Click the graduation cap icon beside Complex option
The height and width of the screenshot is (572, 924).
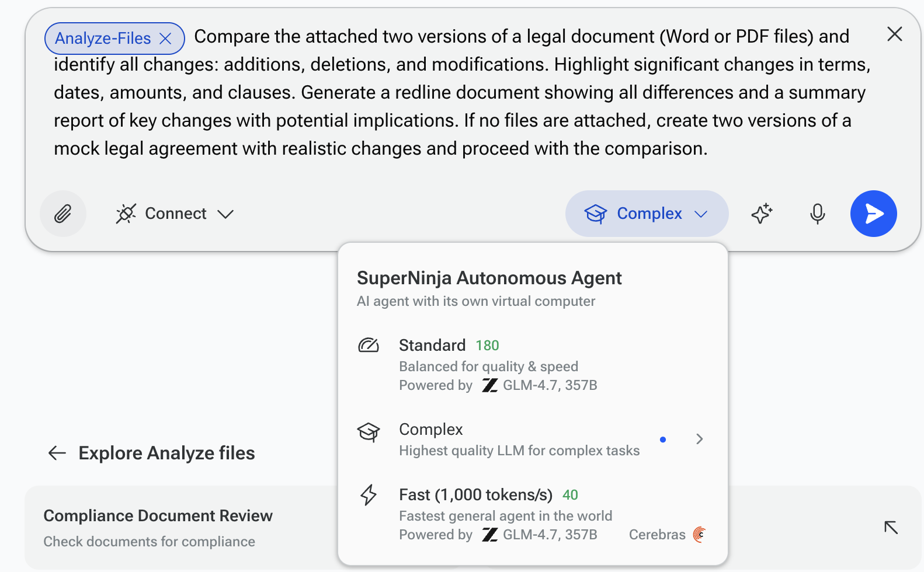tap(369, 433)
